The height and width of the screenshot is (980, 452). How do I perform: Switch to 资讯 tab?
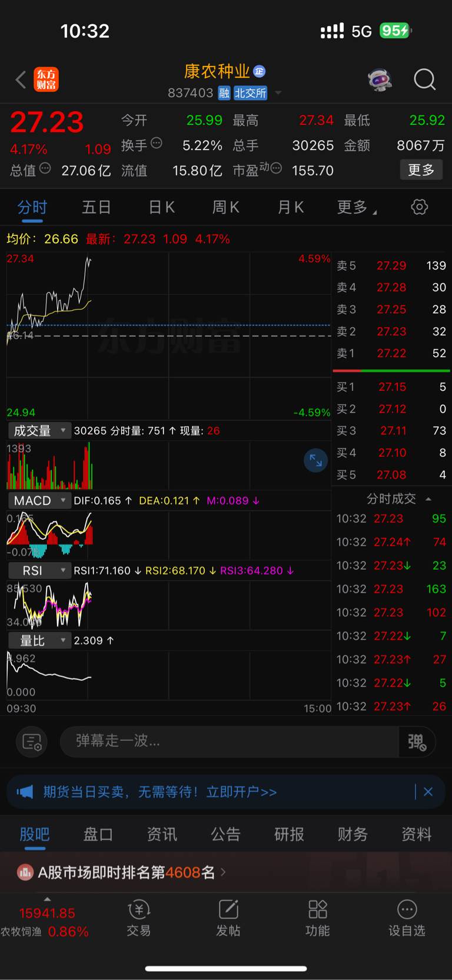(162, 835)
